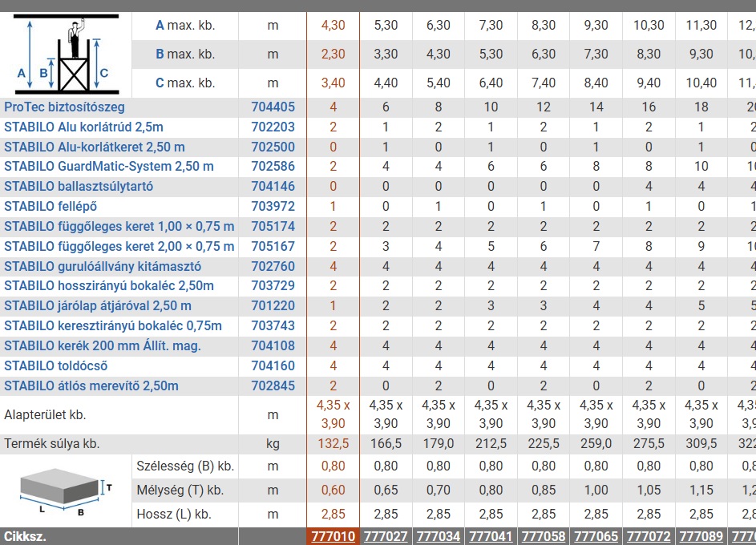
Task: Click the 'Cikksz.' footer label
Action: pos(25,536)
